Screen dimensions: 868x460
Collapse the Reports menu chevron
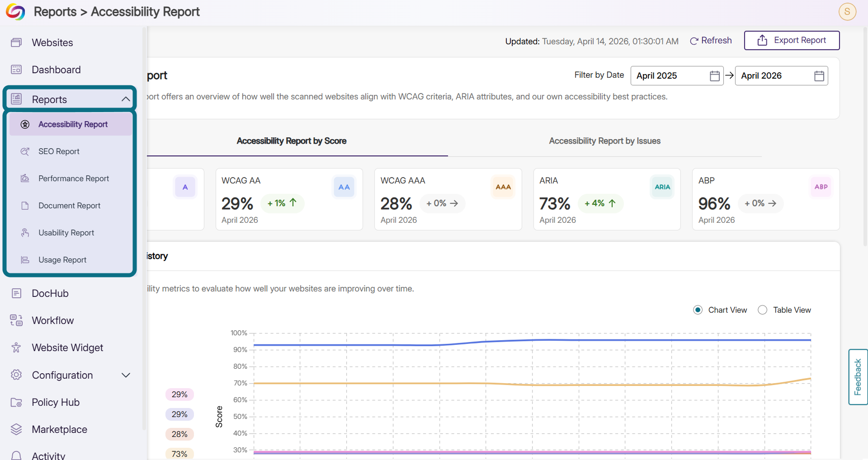(x=126, y=99)
